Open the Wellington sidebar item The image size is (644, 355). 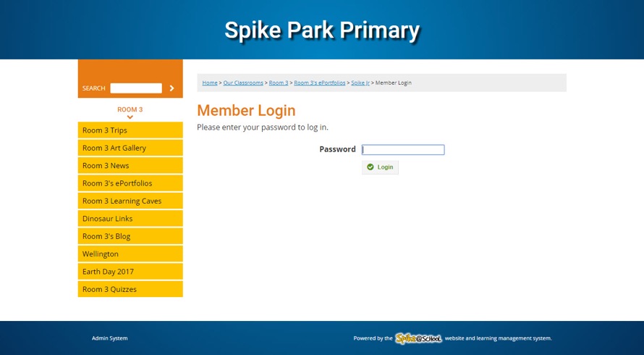pyautogui.click(x=130, y=254)
